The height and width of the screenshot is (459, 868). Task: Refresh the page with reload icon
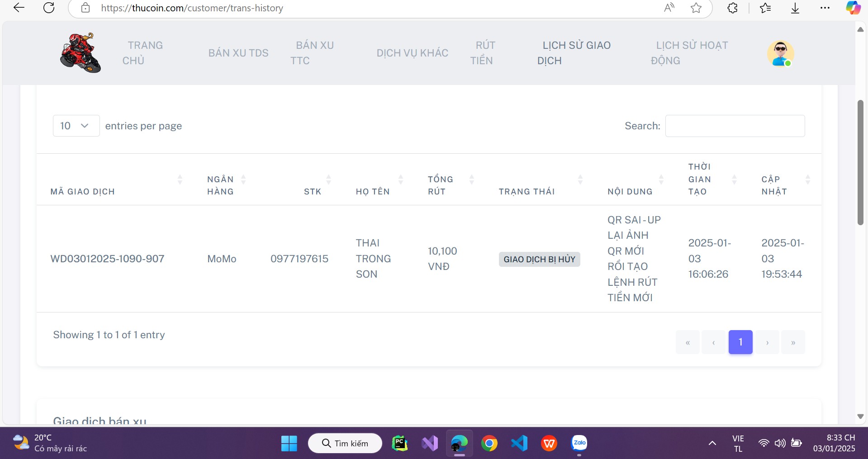(49, 8)
